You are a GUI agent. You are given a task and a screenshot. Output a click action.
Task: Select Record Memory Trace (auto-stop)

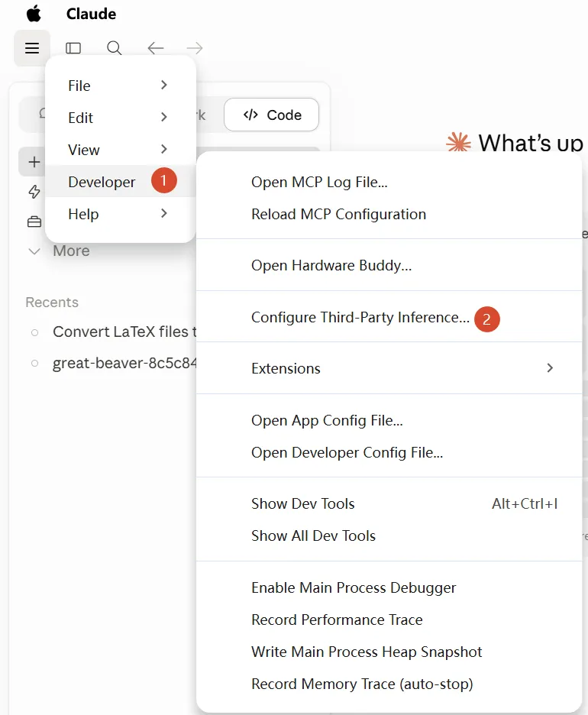click(x=389, y=684)
